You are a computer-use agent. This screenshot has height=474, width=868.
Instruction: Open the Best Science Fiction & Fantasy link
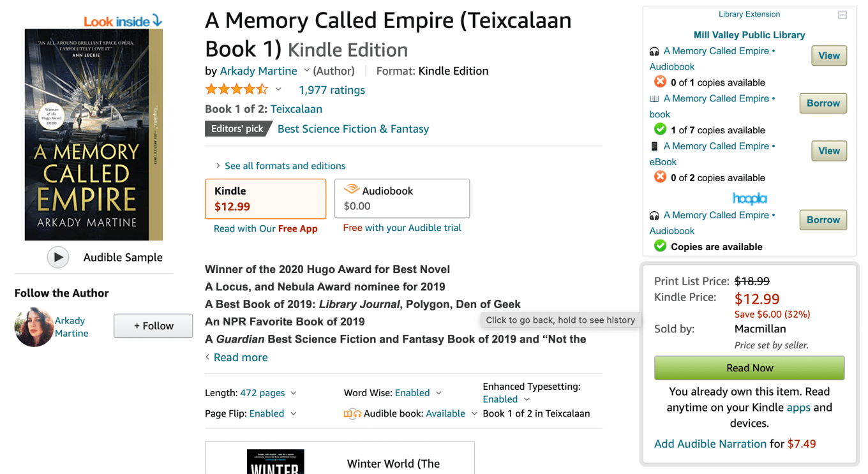[353, 129]
